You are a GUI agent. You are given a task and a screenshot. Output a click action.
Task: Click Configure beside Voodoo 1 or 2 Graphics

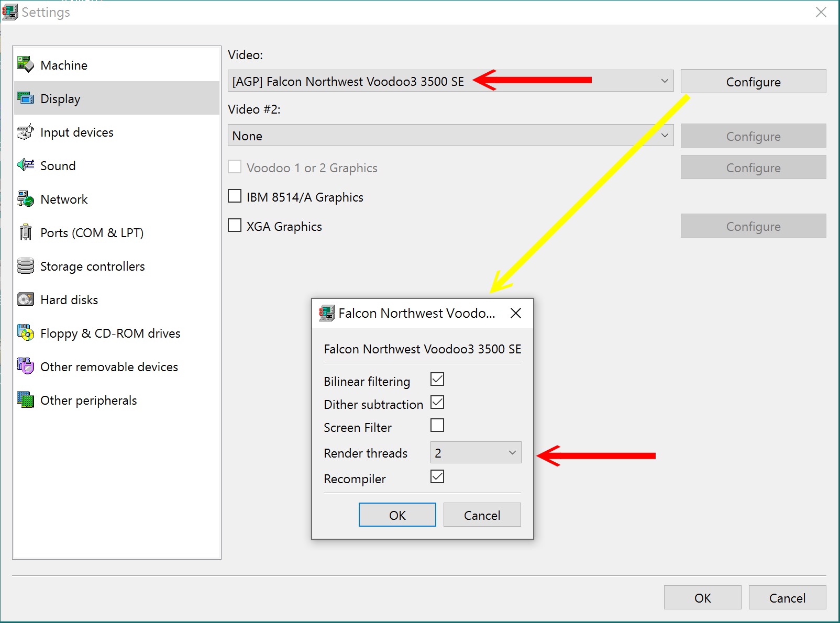tap(753, 167)
